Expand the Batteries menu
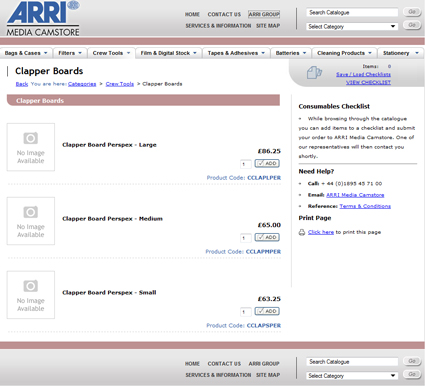The width and height of the screenshot is (425, 386). point(291,53)
